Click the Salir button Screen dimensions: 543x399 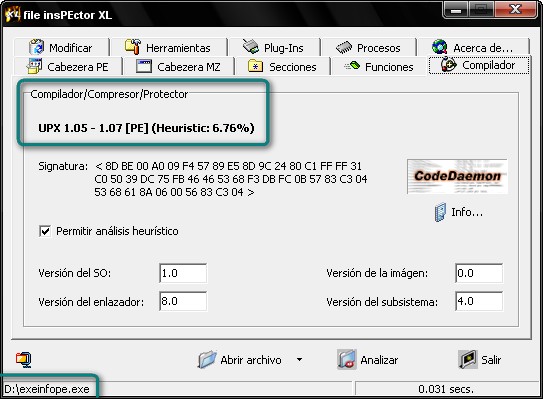480,360
